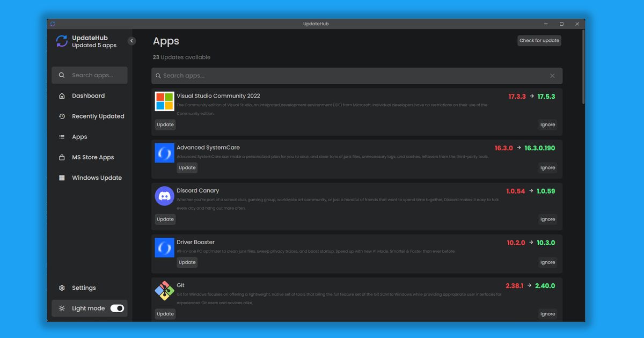Toggle the Light mode switch

click(117, 308)
